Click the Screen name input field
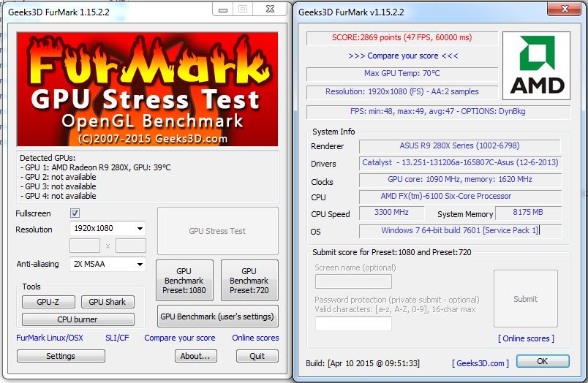The height and width of the screenshot is (383, 588). 354,281
